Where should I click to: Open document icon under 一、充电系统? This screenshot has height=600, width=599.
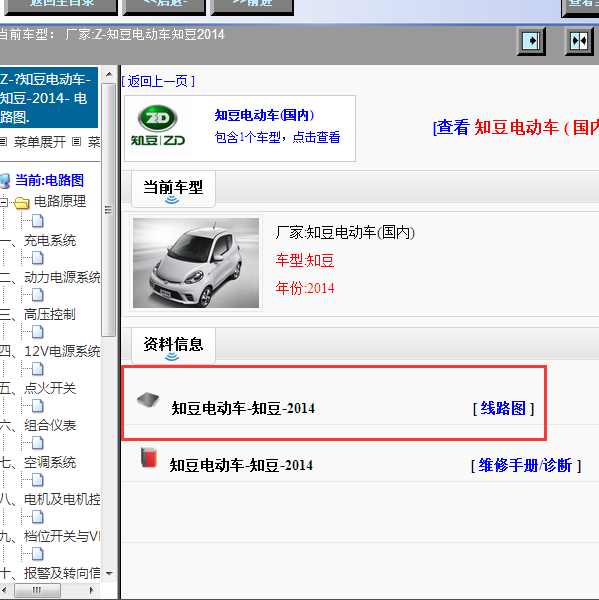pyautogui.click(x=38, y=258)
